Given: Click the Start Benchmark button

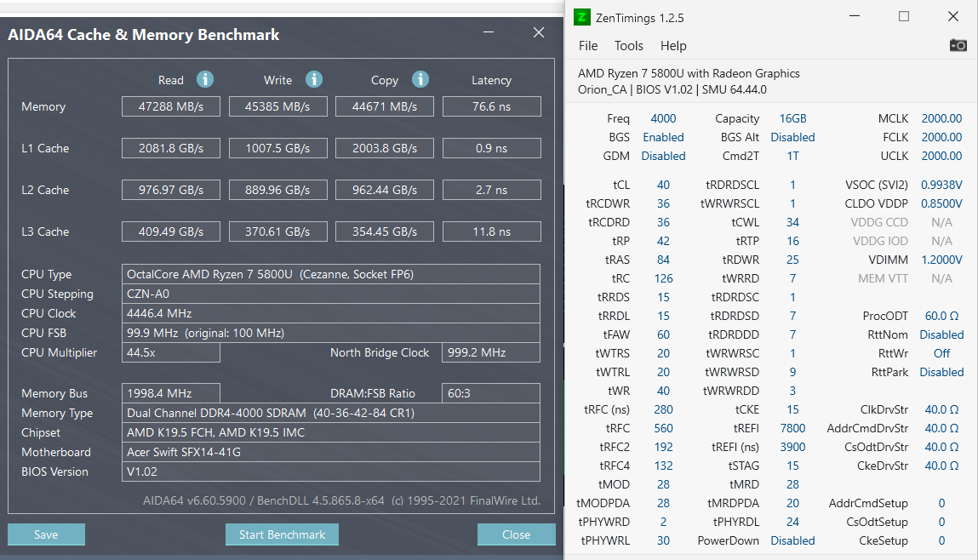Looking at the screenshot, I should click(282, 534).
